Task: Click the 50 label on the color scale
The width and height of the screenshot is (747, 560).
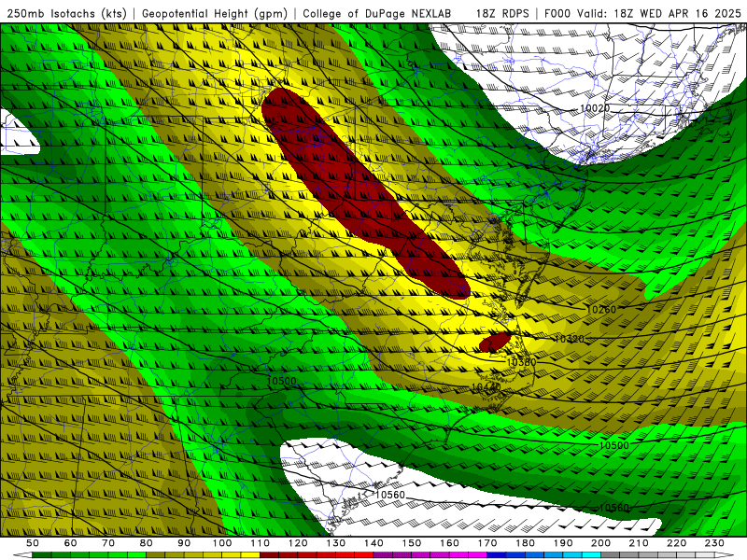Action: 33,543
